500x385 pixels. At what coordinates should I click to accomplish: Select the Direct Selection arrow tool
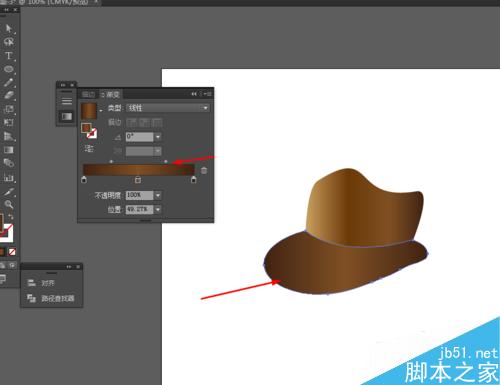(x=9, y=28)
